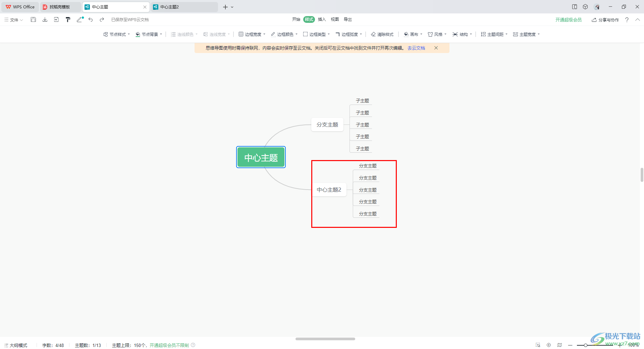644x349 pixels.
Task: Click the cube icon in title bar
Action: click(x=585, y=7)
